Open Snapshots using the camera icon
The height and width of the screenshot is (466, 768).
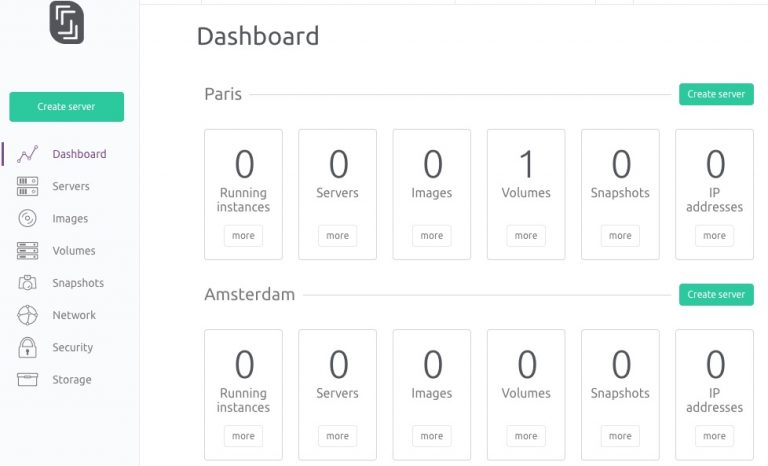tap(27, 283)
